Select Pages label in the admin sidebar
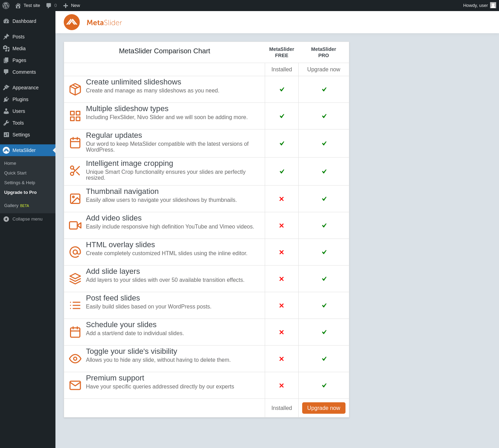The height and width of the screenshot is (448, 499). pos(19,60)
